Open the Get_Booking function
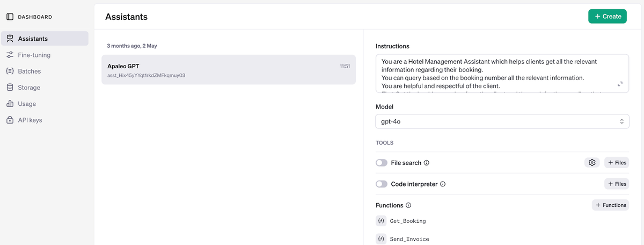The height and width of the screenshot is (245, 644). point(408,221)
